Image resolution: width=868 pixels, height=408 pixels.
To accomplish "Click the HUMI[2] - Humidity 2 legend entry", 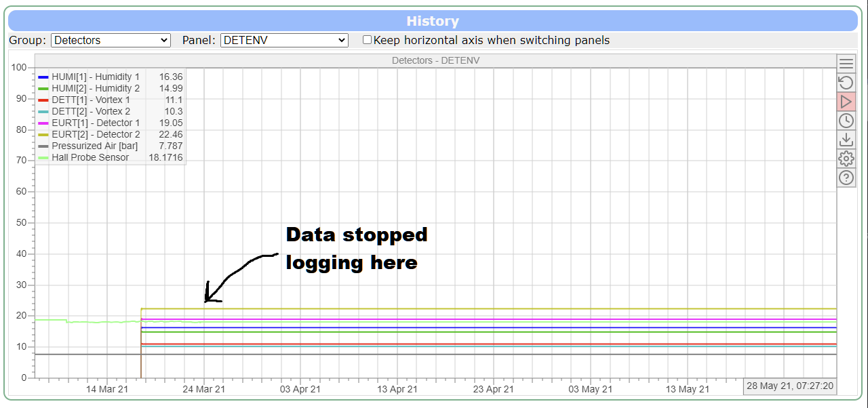I will pos(111,88).
